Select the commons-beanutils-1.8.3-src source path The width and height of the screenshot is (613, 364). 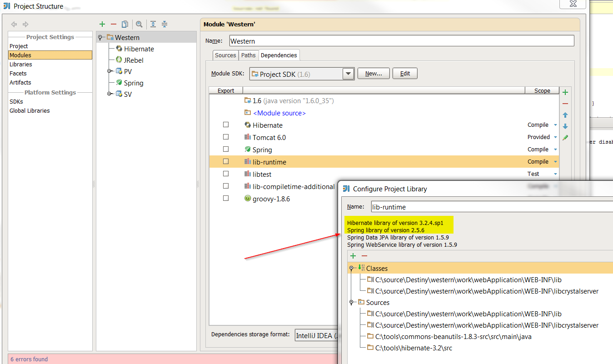coord(453,337)
